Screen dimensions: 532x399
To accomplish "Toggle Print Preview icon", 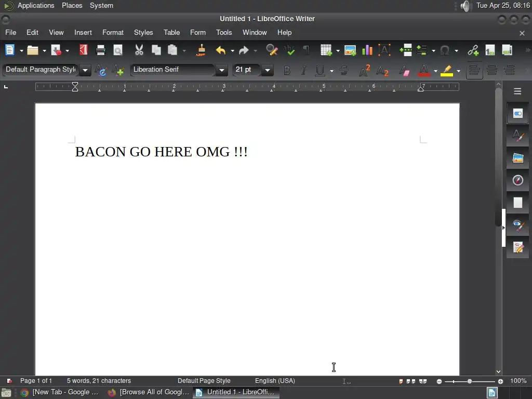I will coord(118,50).
